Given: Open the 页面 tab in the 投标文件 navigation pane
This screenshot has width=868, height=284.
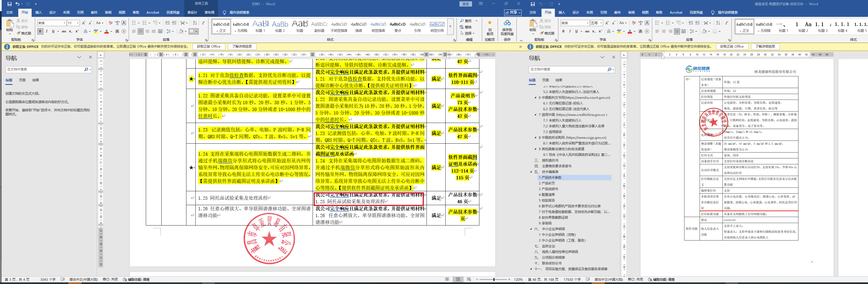Looking at the screenshot, I should tap(546, 80).
